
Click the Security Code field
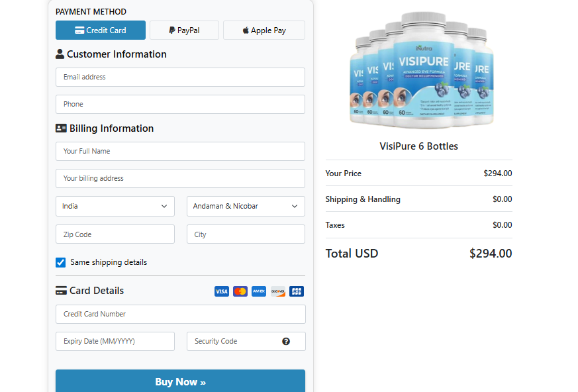click(246, 342)
